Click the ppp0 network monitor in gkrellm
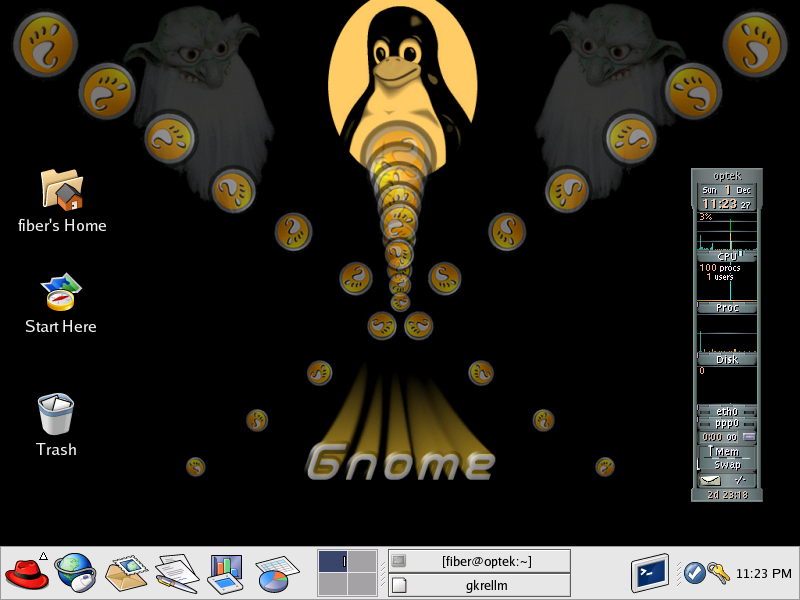This screenshot has height=600, width=800. point(727,423)
